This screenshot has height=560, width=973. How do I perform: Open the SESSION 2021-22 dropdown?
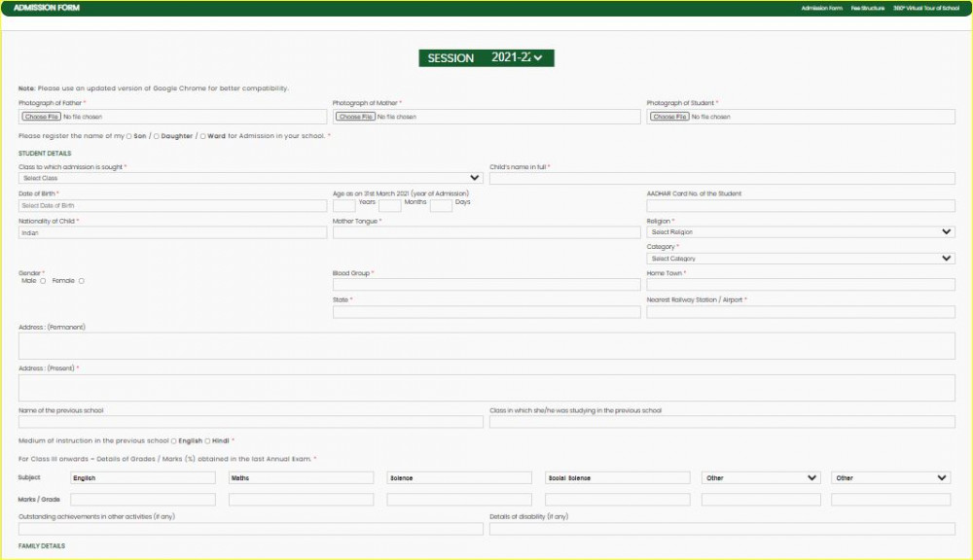click(486, 58)
